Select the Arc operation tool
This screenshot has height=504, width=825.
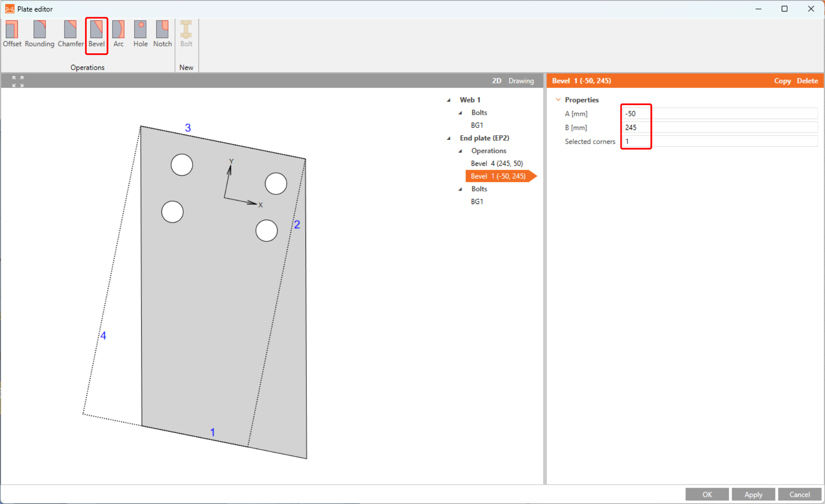coord(118,34)
